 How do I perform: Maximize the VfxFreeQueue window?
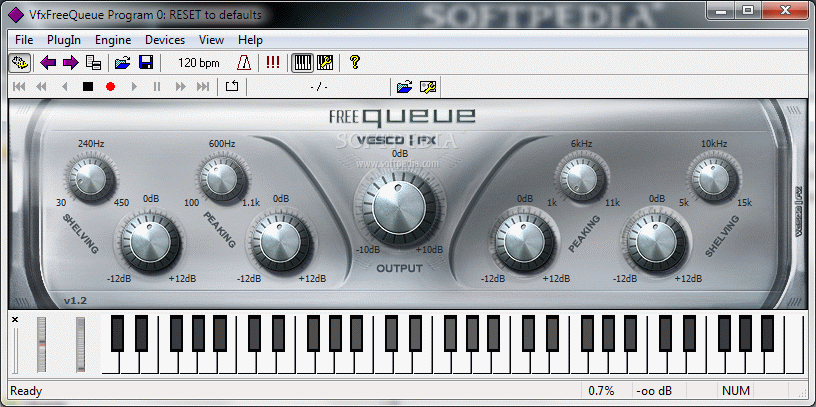pos(747,9)
